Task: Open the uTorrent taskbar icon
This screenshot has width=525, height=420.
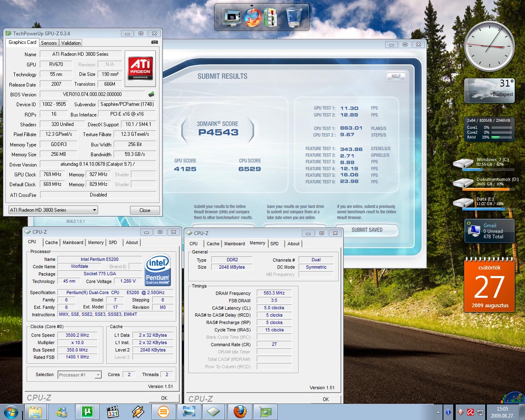Action: click(87, 411)
